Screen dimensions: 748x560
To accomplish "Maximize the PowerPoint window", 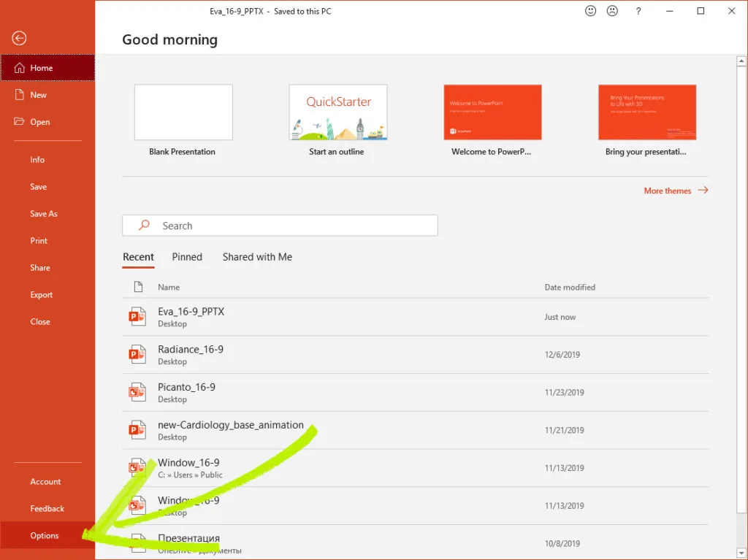I will [x=701, y=11].
